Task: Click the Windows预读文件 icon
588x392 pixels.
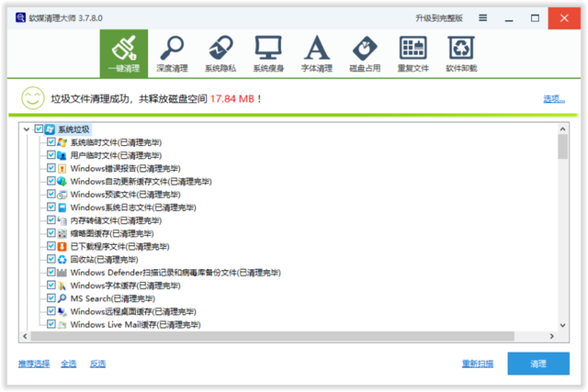Action: [x=62, y=195]
